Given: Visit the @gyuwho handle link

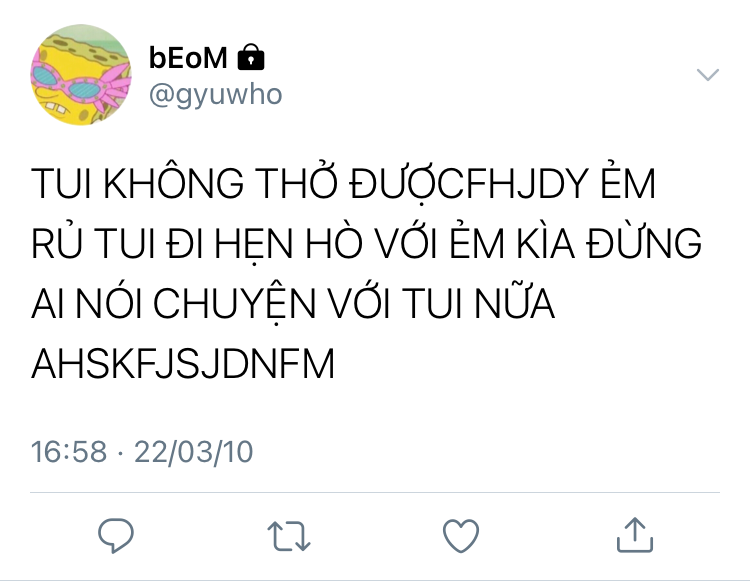Looking at the screenshot, I should pos(216,95).
